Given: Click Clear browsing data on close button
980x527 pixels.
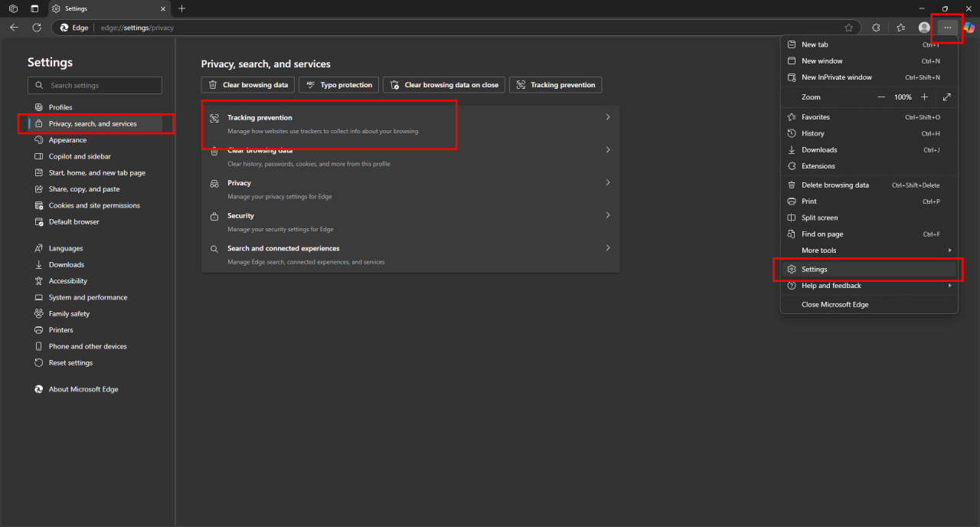Looking at the screenshot, I should tap(444, 85).
